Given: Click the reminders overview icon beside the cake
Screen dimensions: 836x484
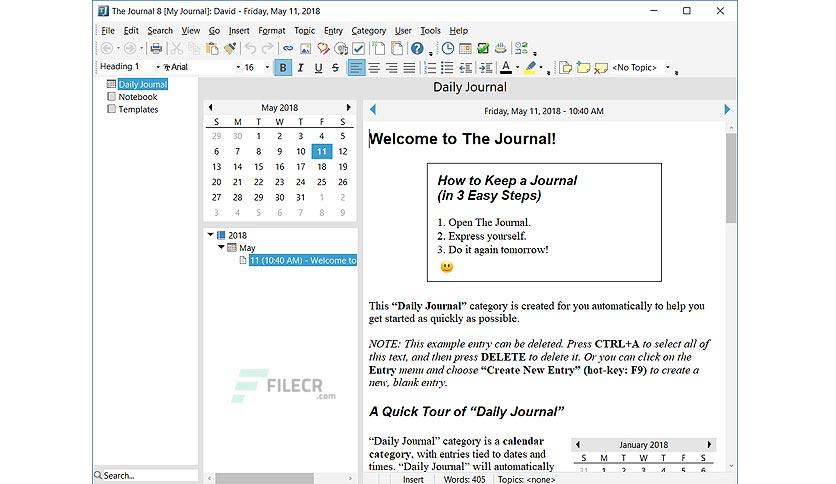Looking at the screenshot, I should tap(521, 49).
